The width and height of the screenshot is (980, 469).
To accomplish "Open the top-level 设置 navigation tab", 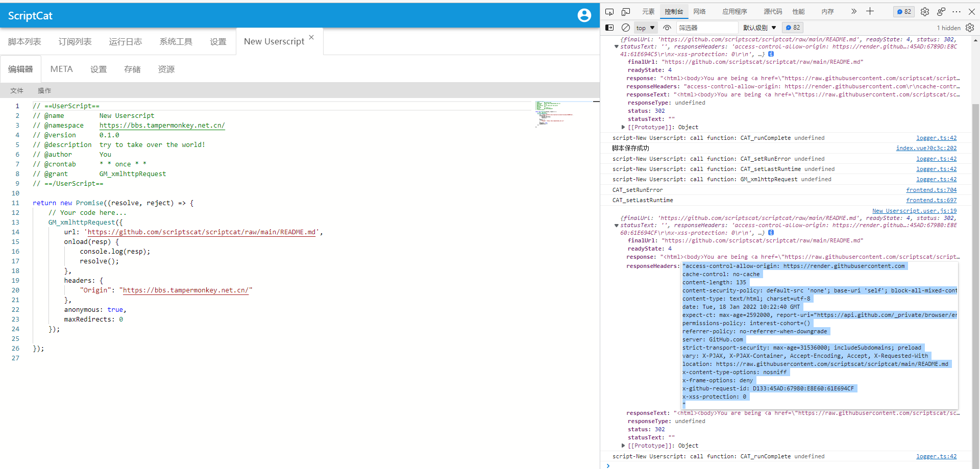I will 218,41.
